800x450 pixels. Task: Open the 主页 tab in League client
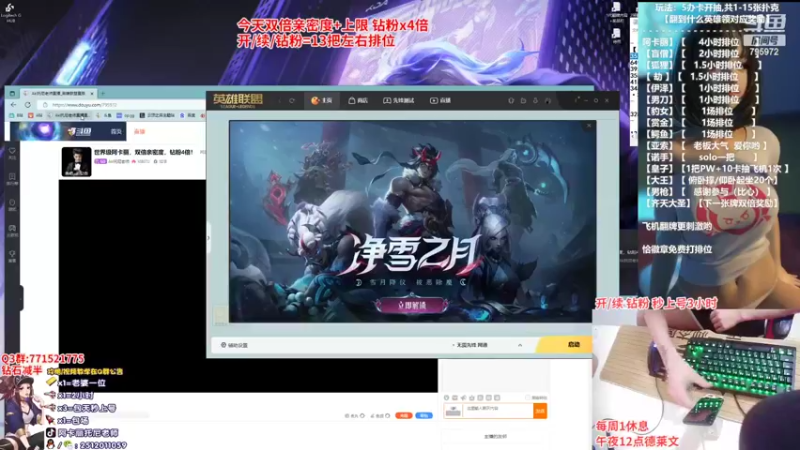click(x=321, y=101)
